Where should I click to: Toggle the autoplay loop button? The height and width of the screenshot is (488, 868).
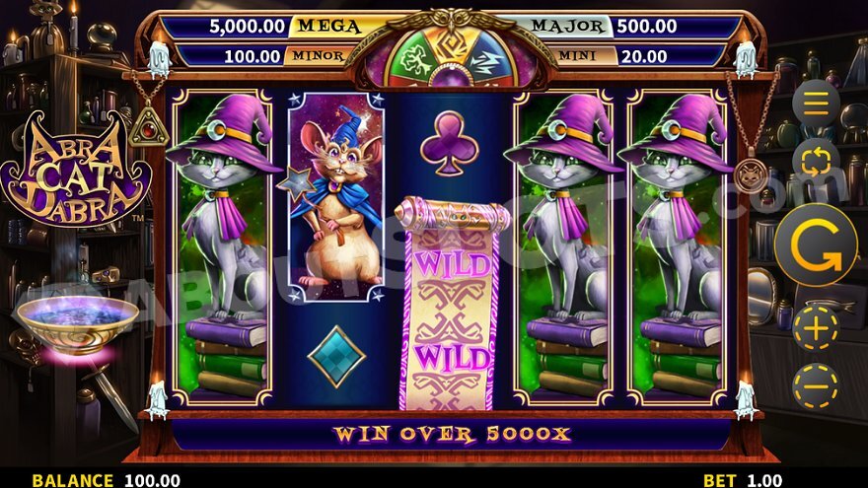[x=816, y=162]
